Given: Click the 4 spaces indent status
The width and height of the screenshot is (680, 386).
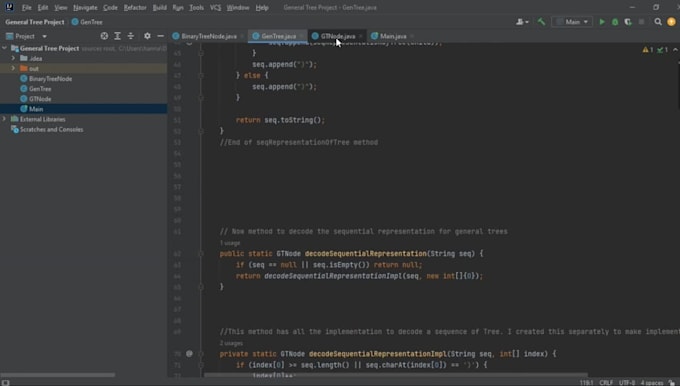Looking at the screenshot, I should 652,383.
